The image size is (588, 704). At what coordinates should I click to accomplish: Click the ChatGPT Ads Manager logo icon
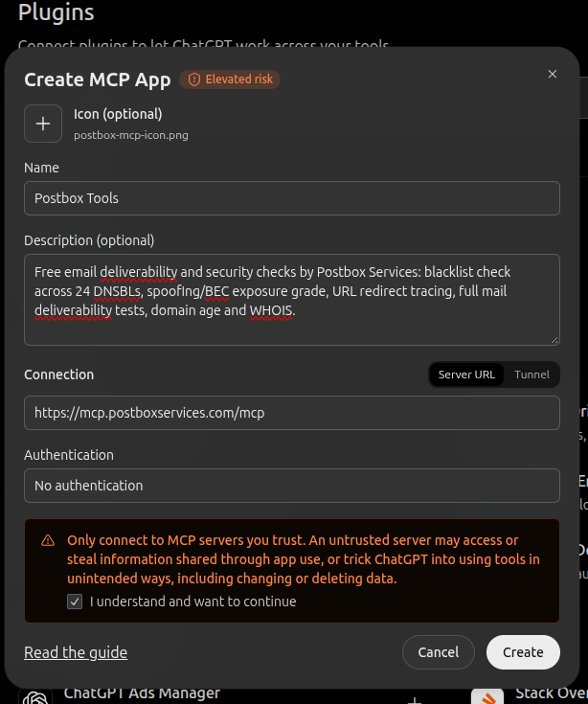coord(35,696)
